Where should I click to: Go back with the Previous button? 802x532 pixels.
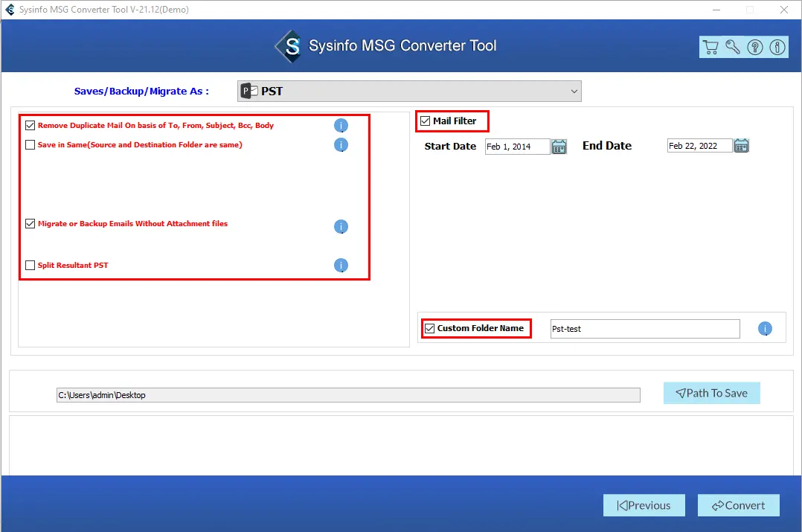click(x=644, y=506)
